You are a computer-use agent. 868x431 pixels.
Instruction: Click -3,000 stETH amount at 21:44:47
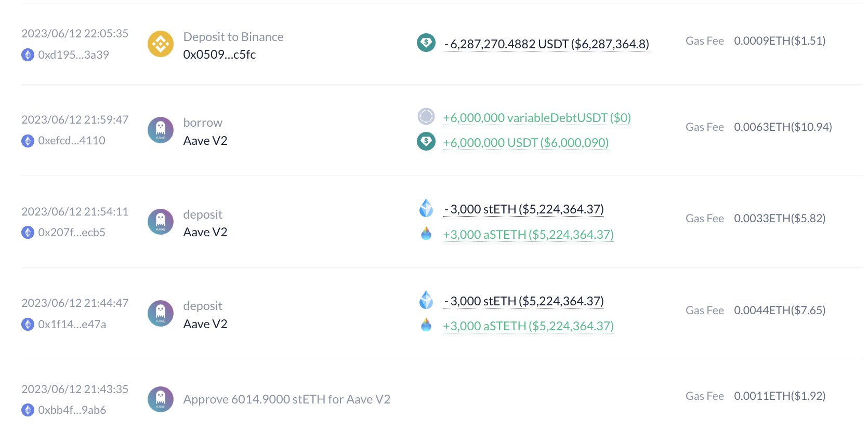[x=523, y=301]
